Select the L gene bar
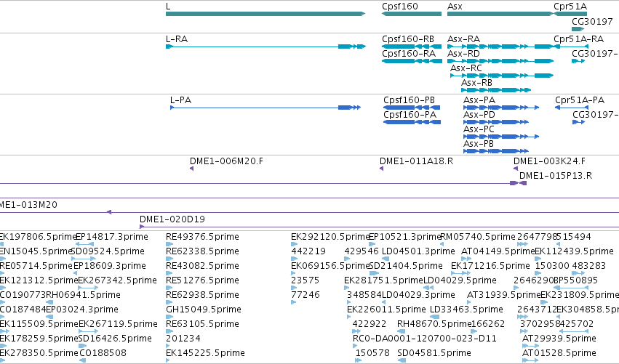This screenshot has width=619, height=364. point(265,14)
